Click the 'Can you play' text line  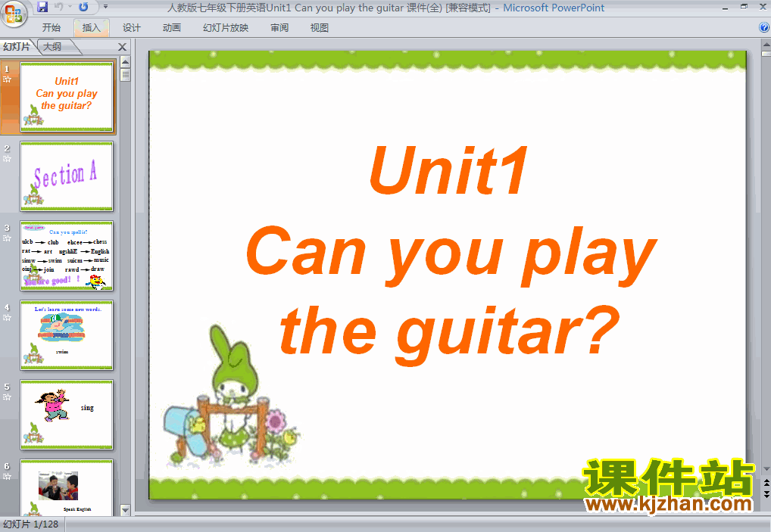click(451, 255)
